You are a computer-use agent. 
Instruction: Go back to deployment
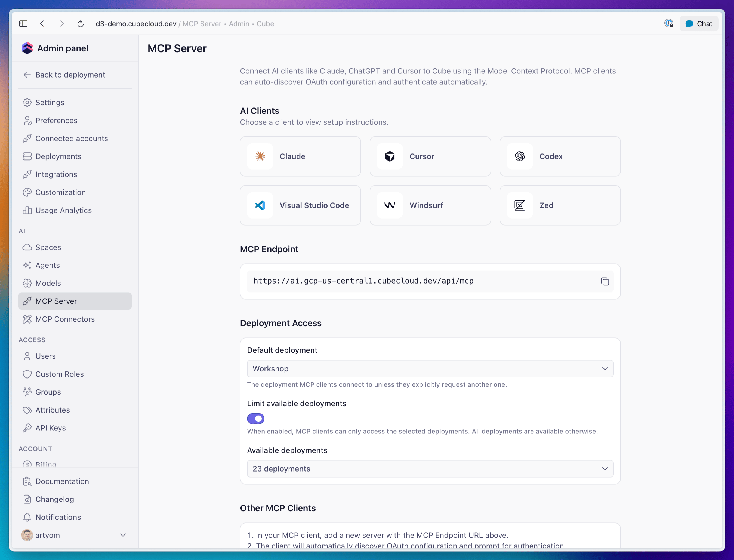pos(64,75)
